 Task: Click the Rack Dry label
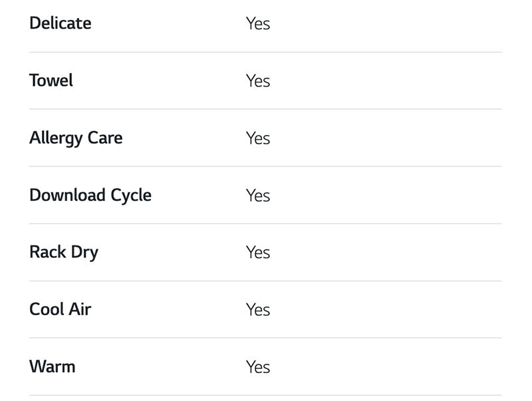(x=64, y=253)
